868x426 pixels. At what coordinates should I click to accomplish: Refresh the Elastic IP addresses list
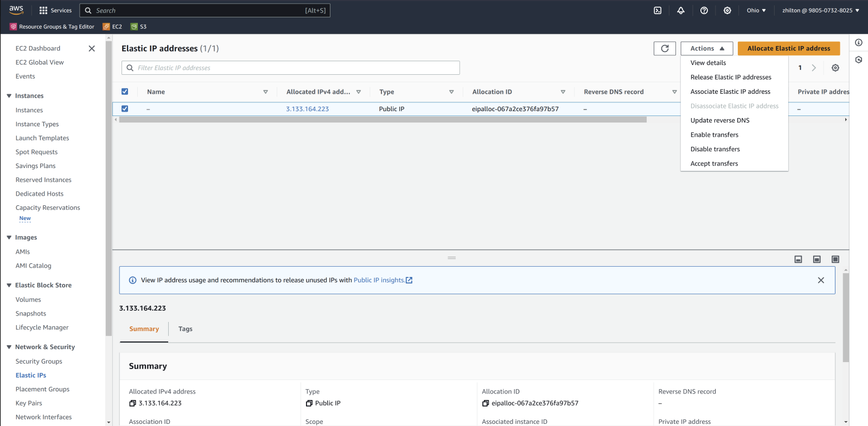pyautogui.click(x=665, y=48)
